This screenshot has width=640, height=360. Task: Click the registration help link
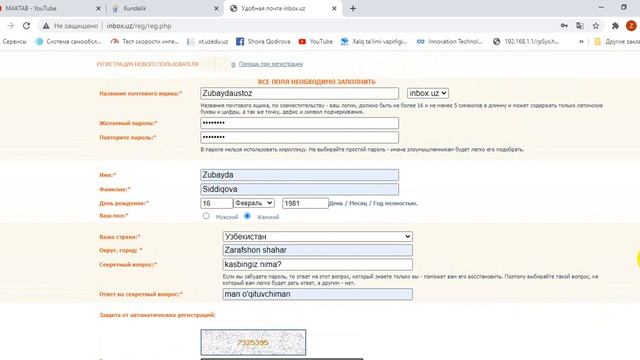click(x=271, y=64)
